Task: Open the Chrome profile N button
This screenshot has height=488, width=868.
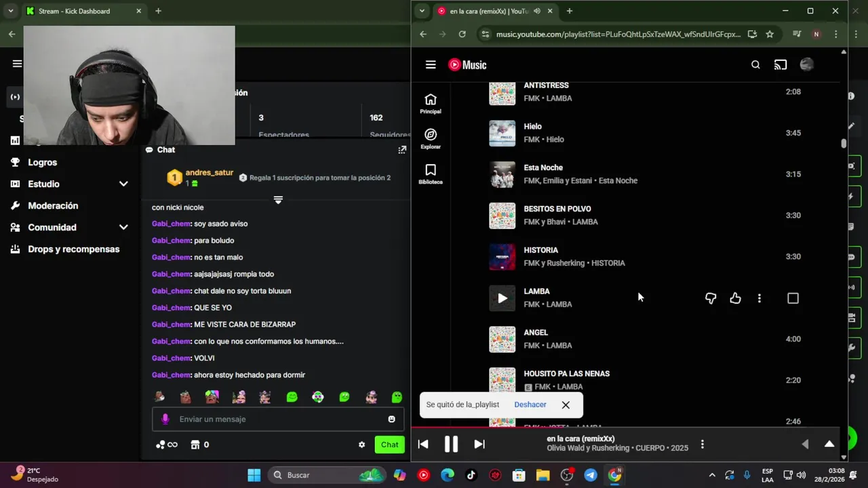Action: (816, 34)
